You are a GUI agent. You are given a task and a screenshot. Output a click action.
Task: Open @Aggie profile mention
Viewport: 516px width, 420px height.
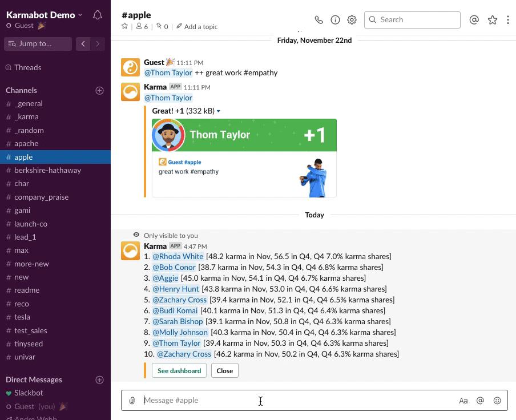pos(165,278)
